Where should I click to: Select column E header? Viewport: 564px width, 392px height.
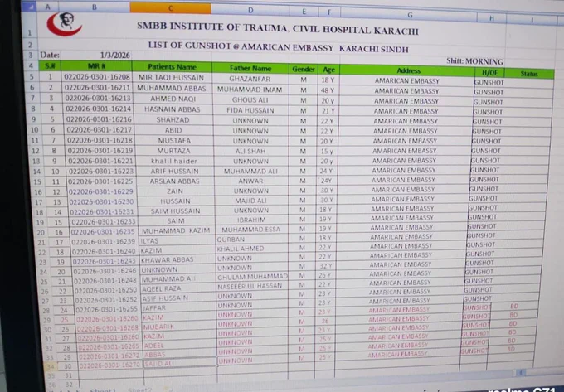tap(304, 12)
